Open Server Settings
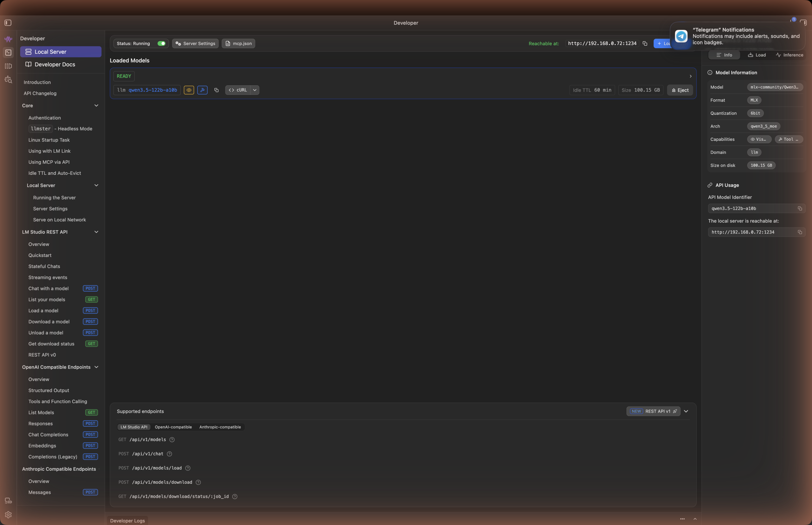812x525 pixels. [195, 44]
